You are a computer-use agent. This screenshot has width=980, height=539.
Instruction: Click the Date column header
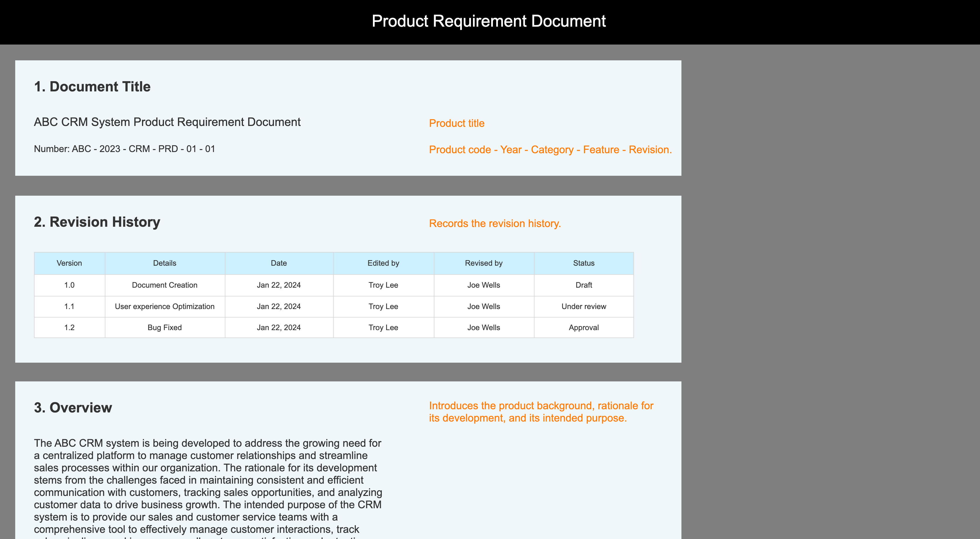[278, 263]
